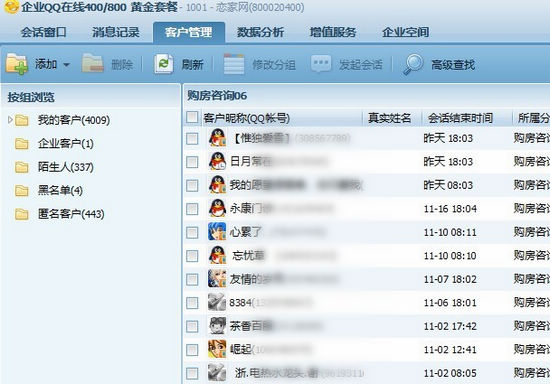This screenshot has width=550, height=384.
Task: Click the penguin avatar of 永康门
Action: (x=217, y=208)
